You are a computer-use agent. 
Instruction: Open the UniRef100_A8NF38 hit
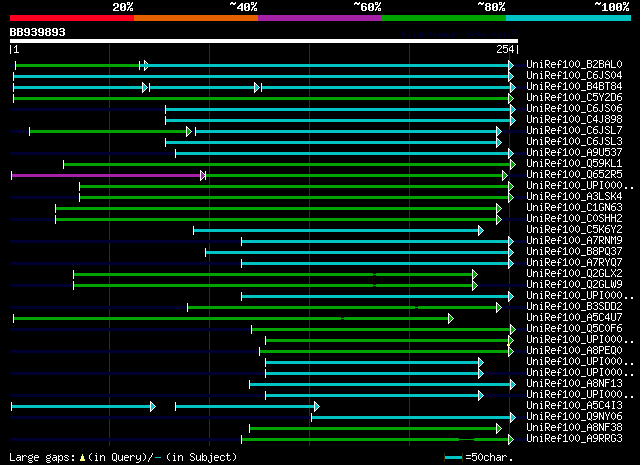574,428
